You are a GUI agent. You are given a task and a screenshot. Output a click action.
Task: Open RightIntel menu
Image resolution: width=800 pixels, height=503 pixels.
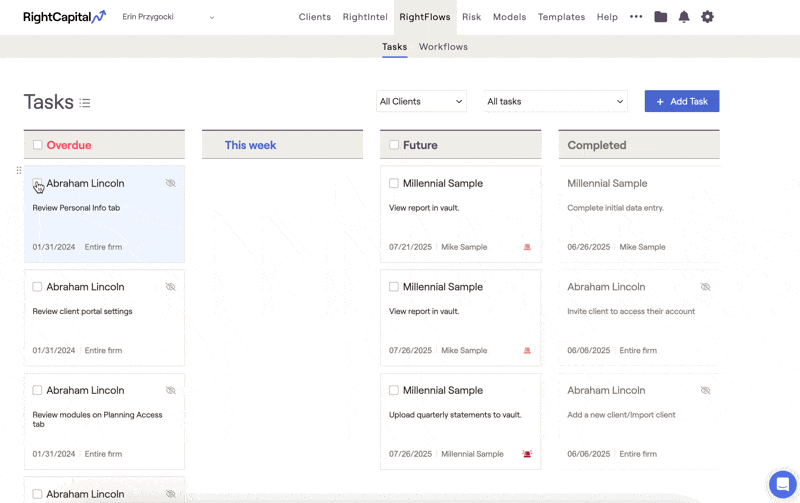365,17
